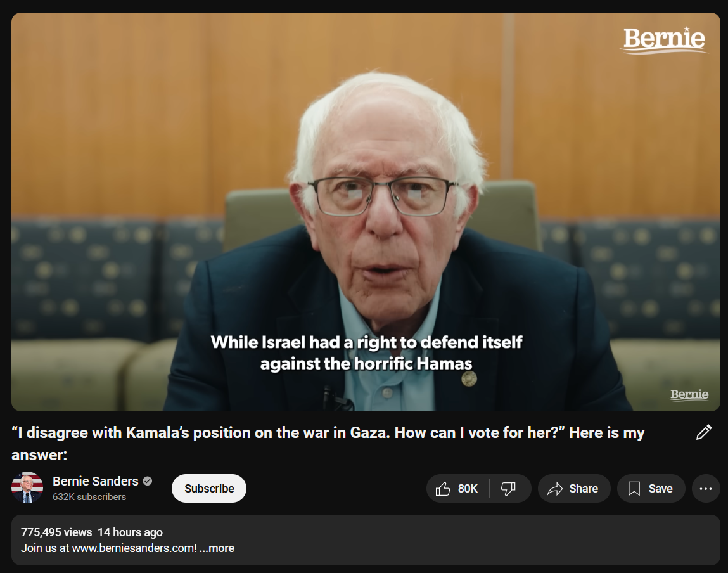
Task: Open the three-dot more actions menu
Action: point(706,489)
